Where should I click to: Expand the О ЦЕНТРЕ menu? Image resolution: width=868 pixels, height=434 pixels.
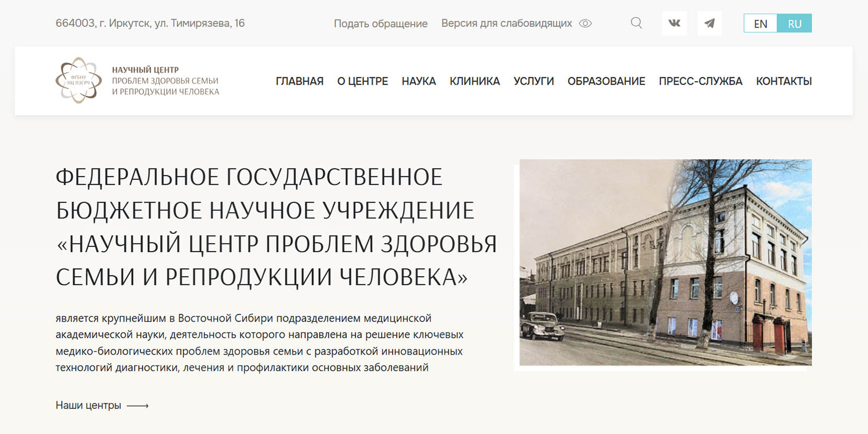[x=362, y=81]
